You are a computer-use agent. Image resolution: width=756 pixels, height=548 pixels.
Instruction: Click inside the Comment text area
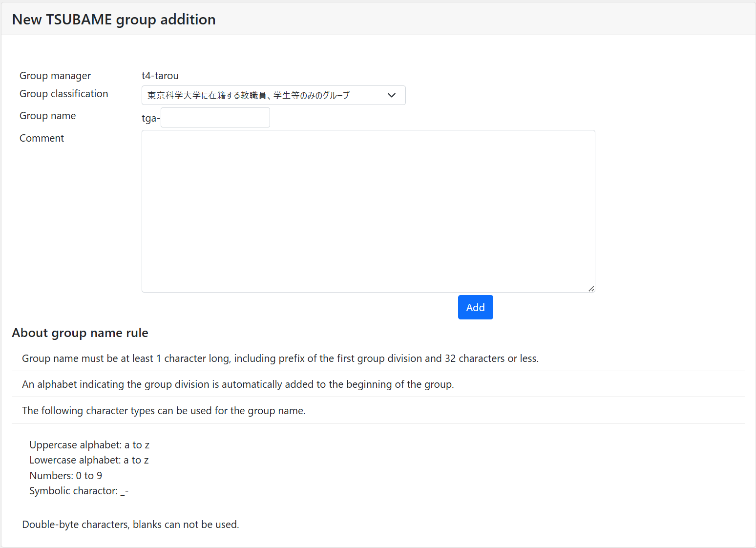[x=368, y=211]
